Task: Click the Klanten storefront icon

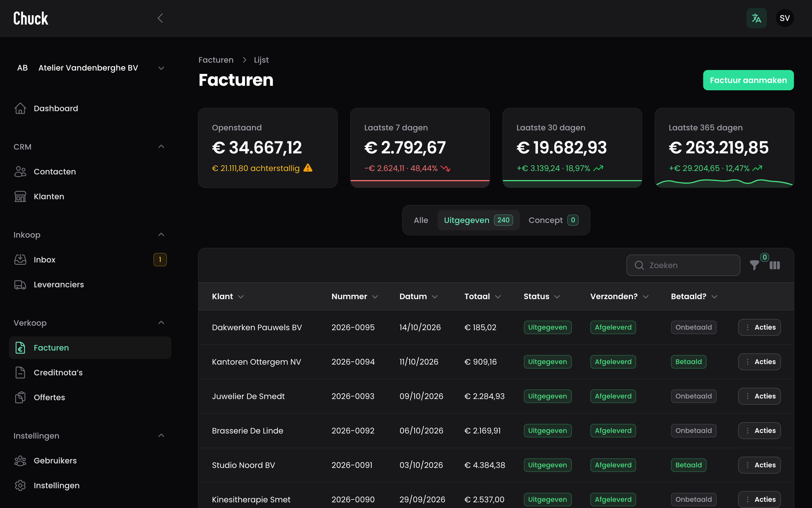Action: pyautogui.click(x=20, y=196)
